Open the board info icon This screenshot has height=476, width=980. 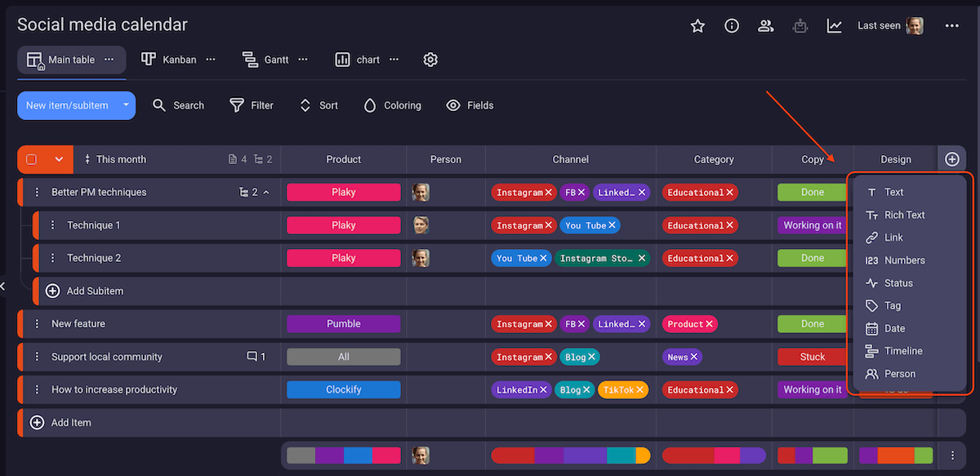tap(732, 25)
